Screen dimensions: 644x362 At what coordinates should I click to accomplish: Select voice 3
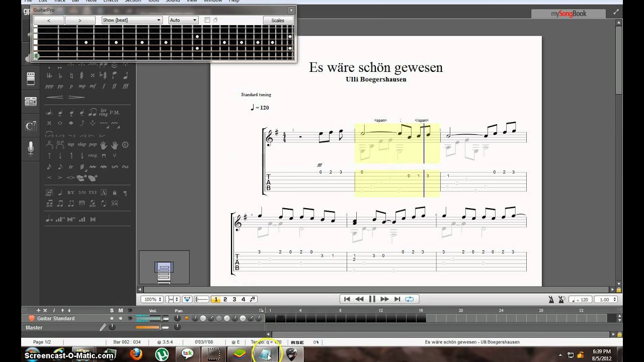[x=234, y=299]
